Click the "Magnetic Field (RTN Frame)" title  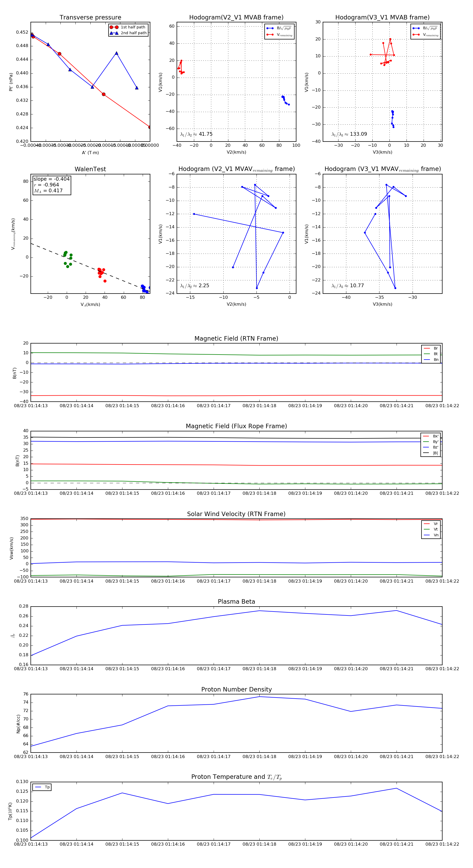[236, 339]
